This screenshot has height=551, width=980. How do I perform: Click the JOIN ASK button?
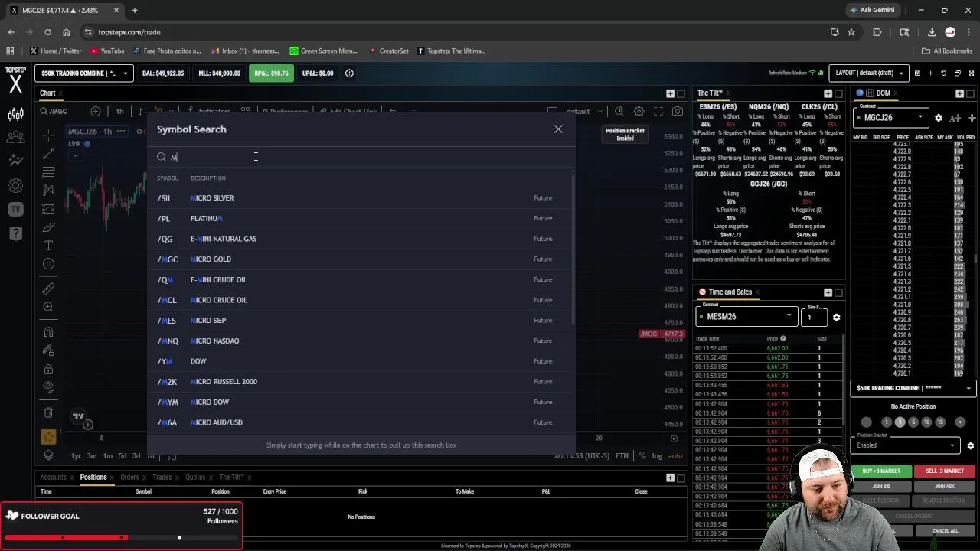(x=945, y=487)
